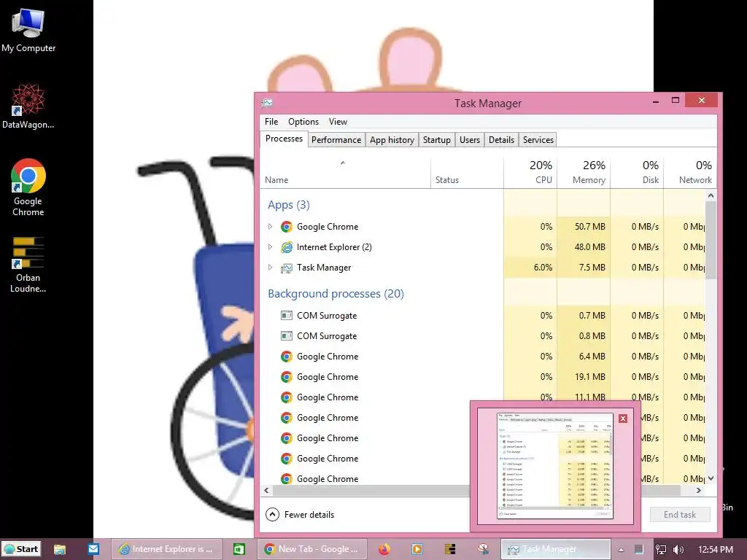
Task: Select the DataWagon desktop shortcut
Action: (28, 106)
